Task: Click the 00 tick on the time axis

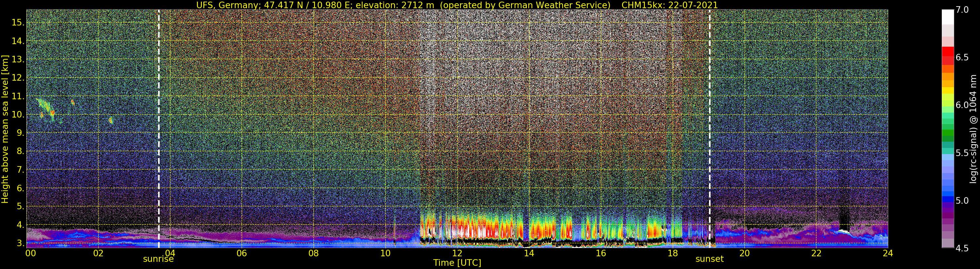Action: coord(30,253)
